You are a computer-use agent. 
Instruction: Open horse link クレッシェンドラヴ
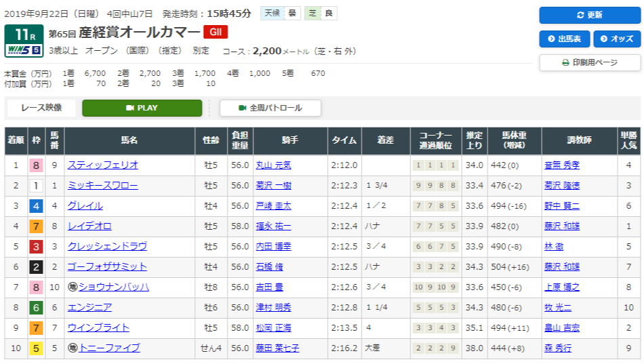coord(107,246)
